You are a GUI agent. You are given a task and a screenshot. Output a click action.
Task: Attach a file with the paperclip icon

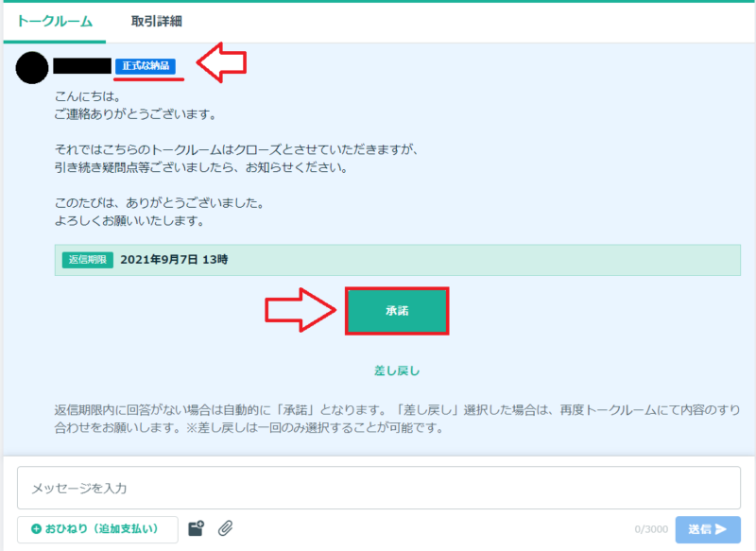225,529
